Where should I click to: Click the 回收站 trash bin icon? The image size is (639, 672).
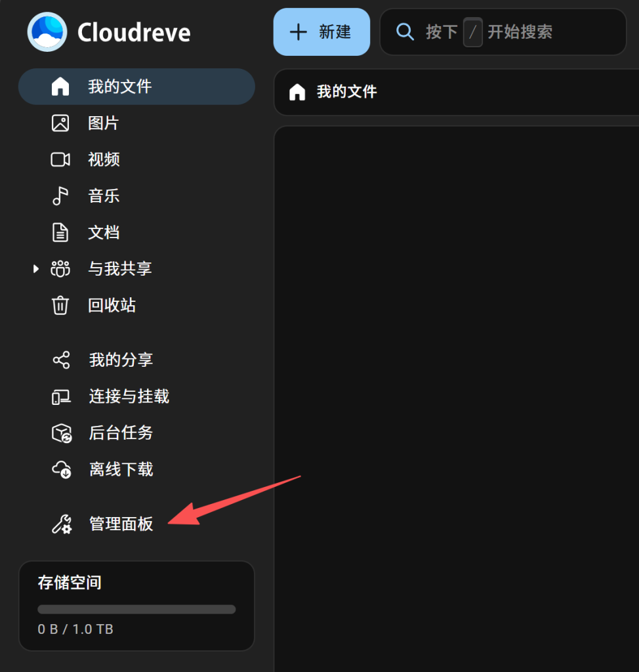point(60,306)
